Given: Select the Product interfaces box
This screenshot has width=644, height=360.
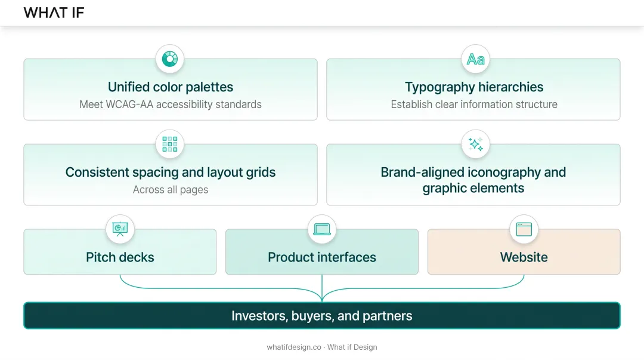Looking at the screenshot, I should pyautogui.click(x=322, y=252).
